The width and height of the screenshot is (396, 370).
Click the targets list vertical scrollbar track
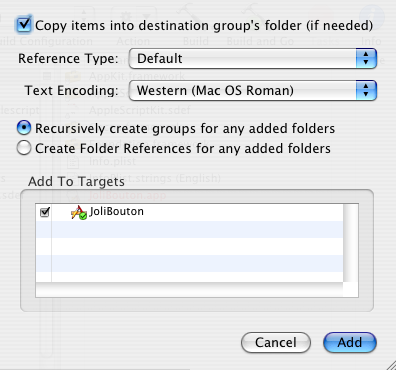coord(351,243)
